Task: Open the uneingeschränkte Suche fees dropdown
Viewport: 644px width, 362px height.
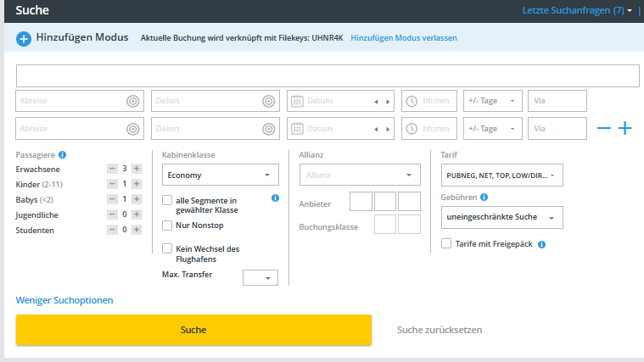Action: (501, 217)
